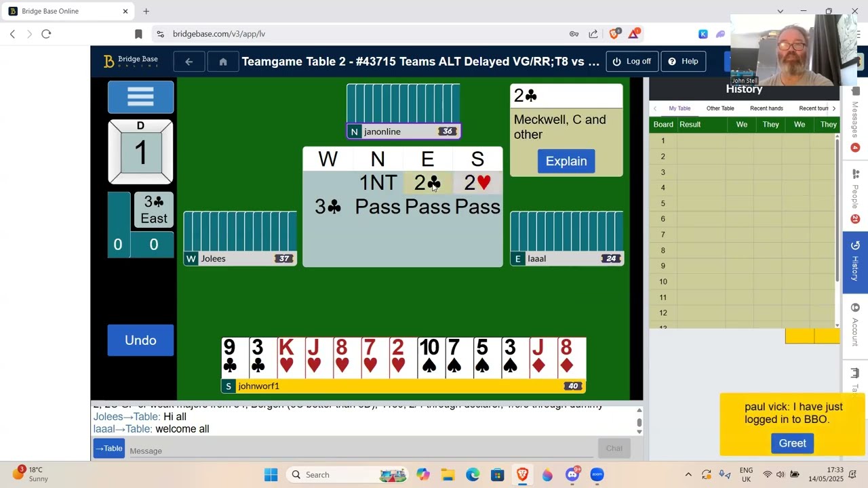Reload the browser page
The image size is (868, 488).
click(x=46, y=34)
